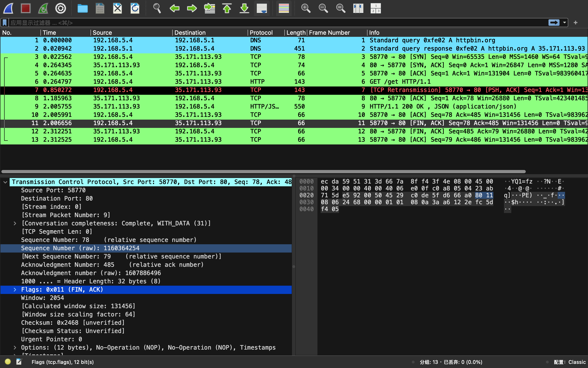Zoom in on packet text
Viewport: 588px width, 368px height.
click(x=306, y=8)
